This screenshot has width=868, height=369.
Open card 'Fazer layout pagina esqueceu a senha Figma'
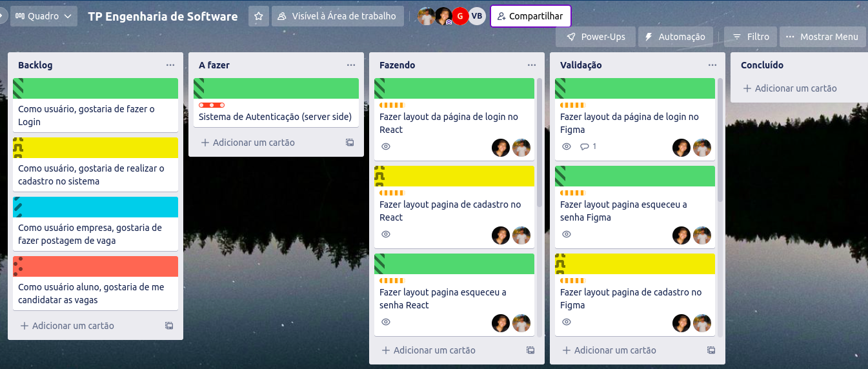pyautogui.click(x=635, y=207)
